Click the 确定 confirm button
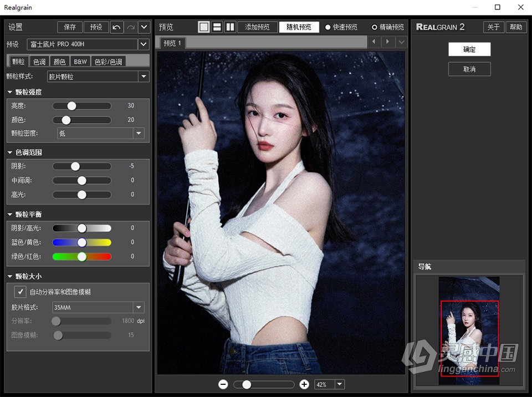Image resolution: width=532 pixels, height=397 pixels. tap(469, 49)
